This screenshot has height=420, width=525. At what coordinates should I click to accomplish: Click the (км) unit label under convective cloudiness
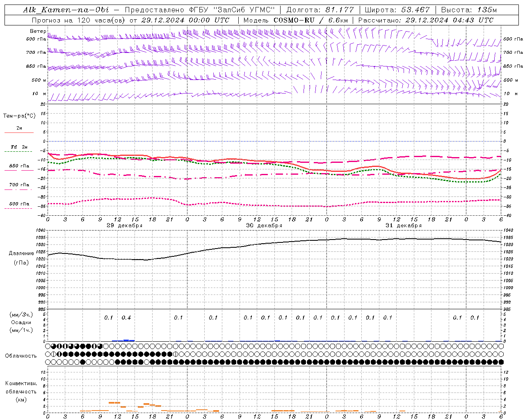tap(22, 399)
